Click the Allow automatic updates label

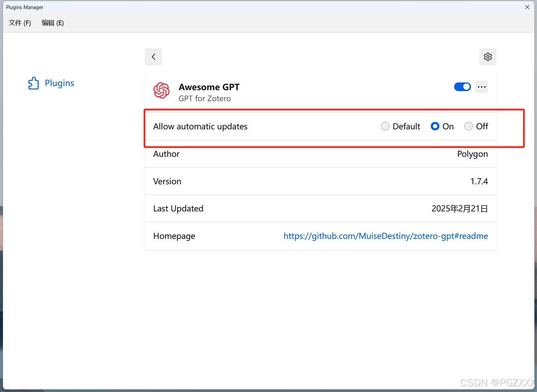tap(200, 126)
